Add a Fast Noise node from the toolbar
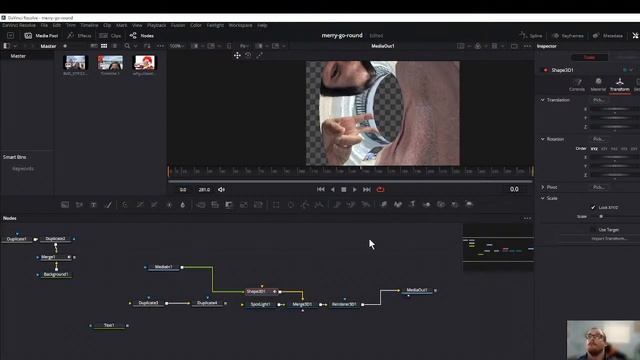Image resolution: width=640 pixels, height=360 pixels. [79, 204]
